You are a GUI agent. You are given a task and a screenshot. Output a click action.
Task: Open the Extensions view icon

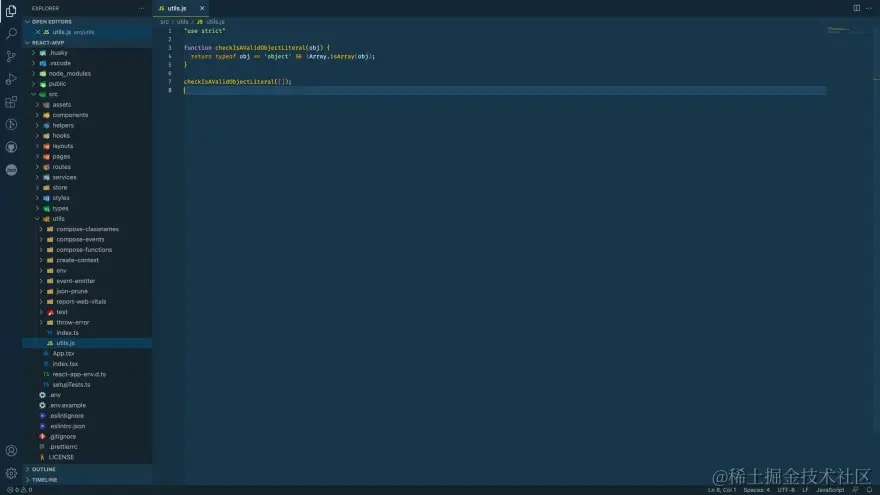tap(11, 102)
